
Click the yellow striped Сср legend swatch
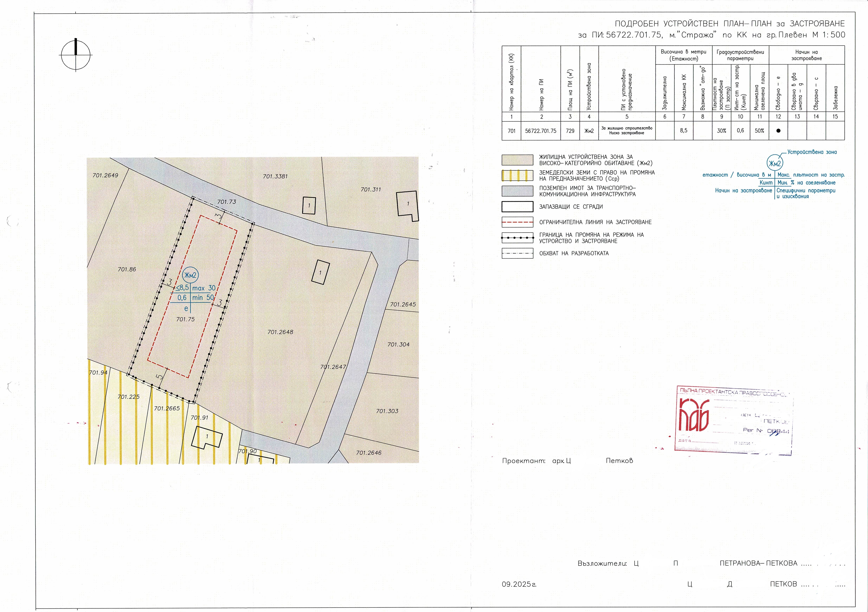517,176
